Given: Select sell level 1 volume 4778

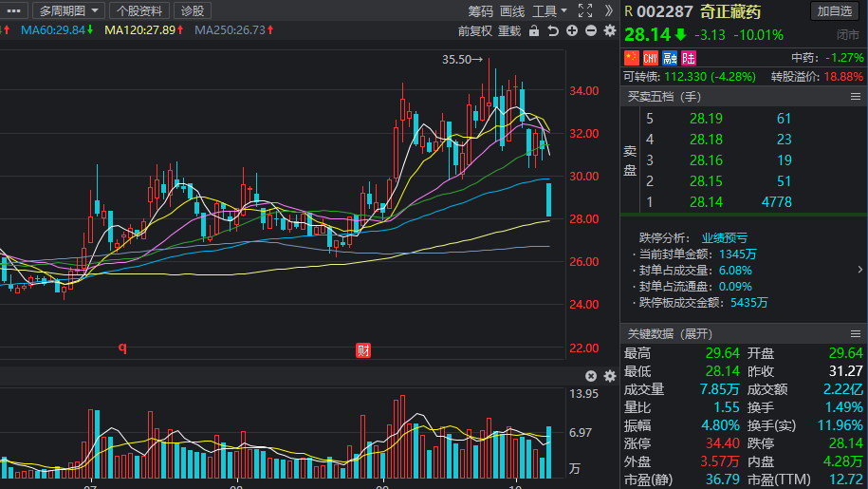Looking at the screenshot, I should (777, 202).
